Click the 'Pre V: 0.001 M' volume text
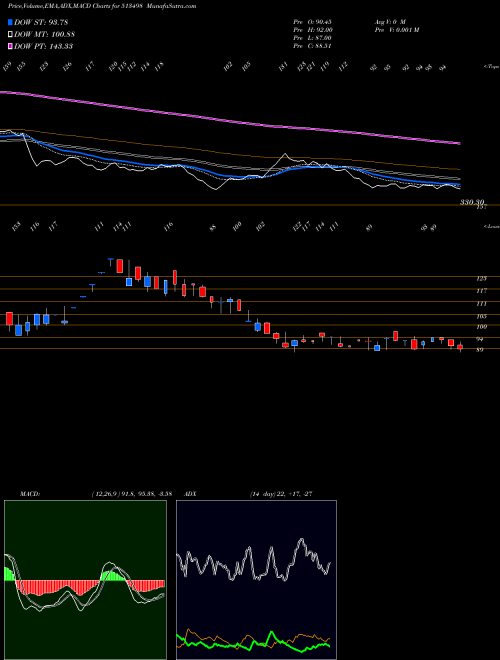The width and height of the screenshot is (500, 660). [x=396, y=30]
